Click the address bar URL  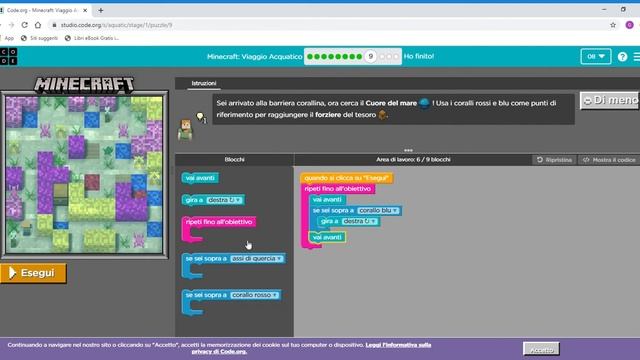(116, 25)
